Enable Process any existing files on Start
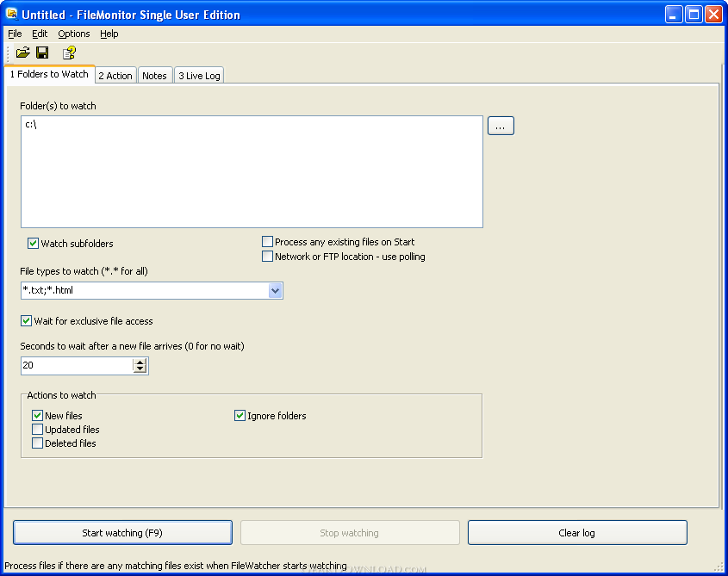The image size is (728, 576). (x=267, y=242)
